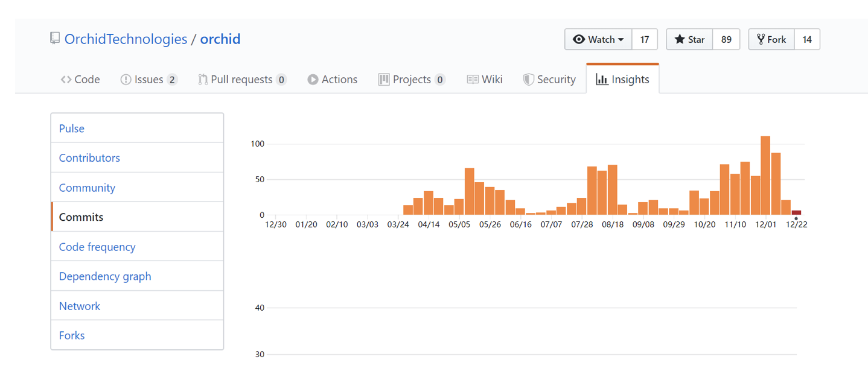Open Contributors in the sidebar
This screenshot has width=868, height=374.
(x=137, y=157)
